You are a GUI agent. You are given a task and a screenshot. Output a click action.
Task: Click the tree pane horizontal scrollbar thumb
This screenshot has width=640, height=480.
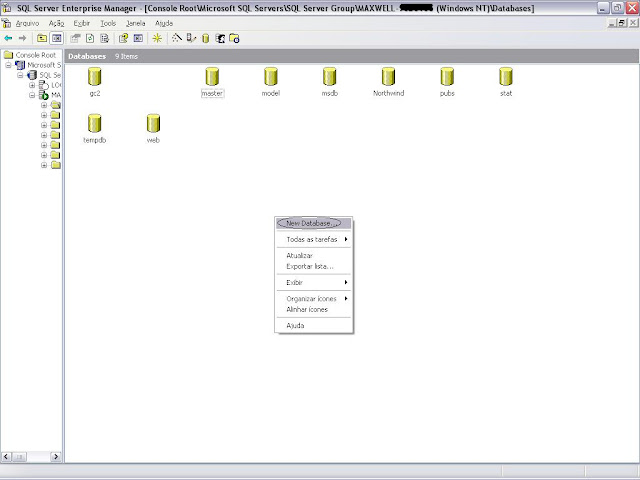coord(19,456)
